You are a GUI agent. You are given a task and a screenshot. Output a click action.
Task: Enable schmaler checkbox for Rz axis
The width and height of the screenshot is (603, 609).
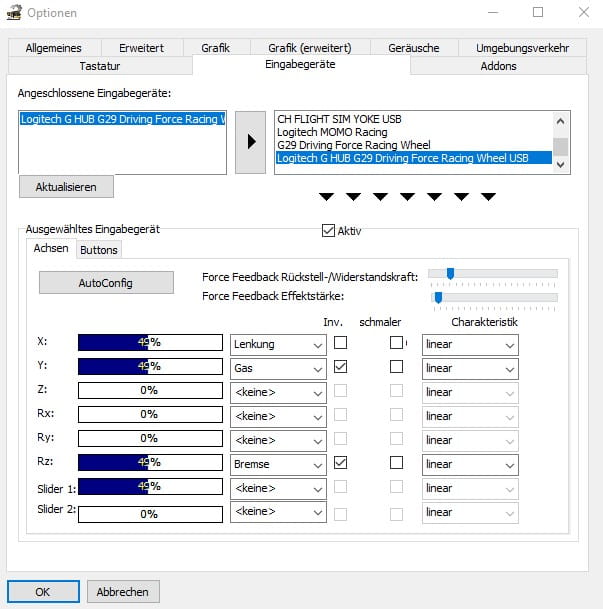(x=396, y=463)
